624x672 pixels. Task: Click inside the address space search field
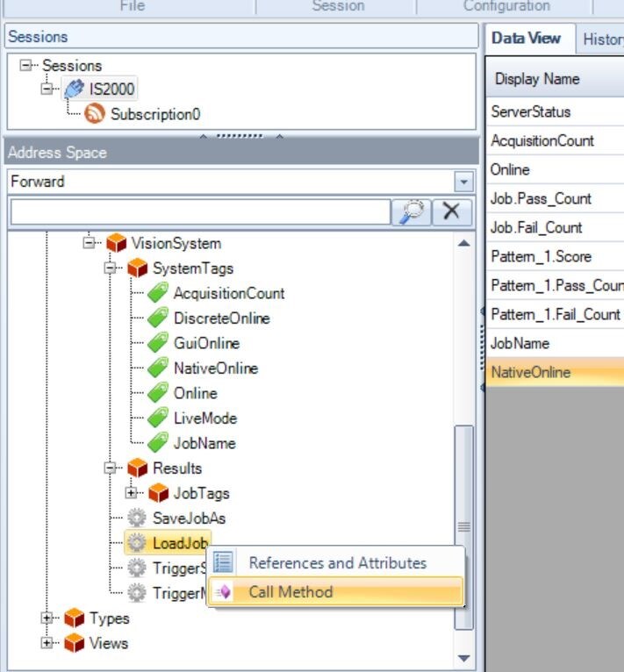point(199,211)
